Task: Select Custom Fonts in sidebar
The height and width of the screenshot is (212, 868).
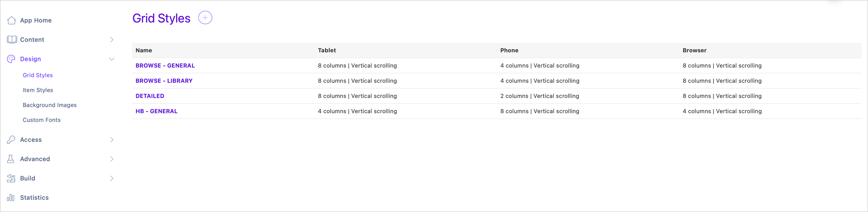Action: coord(41,120)
